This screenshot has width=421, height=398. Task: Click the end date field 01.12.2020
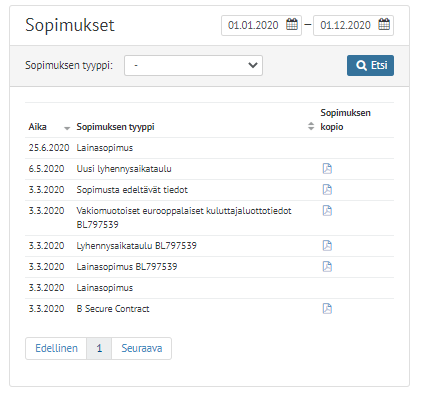(x=353, y=25)
